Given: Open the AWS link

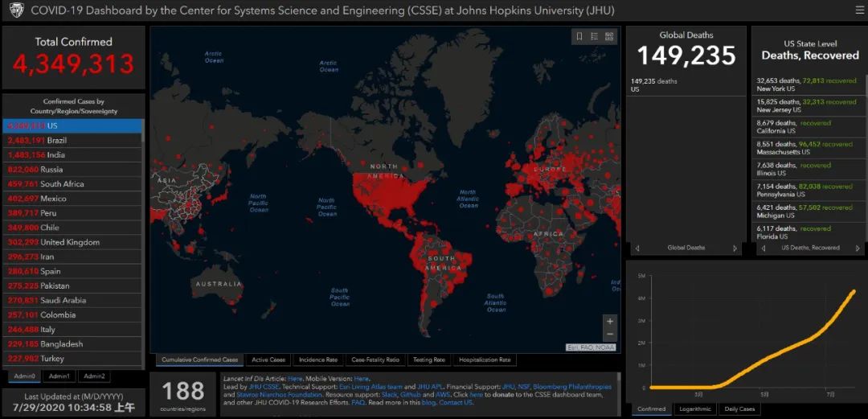Looking at the screenshot, I should tap(444, 395).
